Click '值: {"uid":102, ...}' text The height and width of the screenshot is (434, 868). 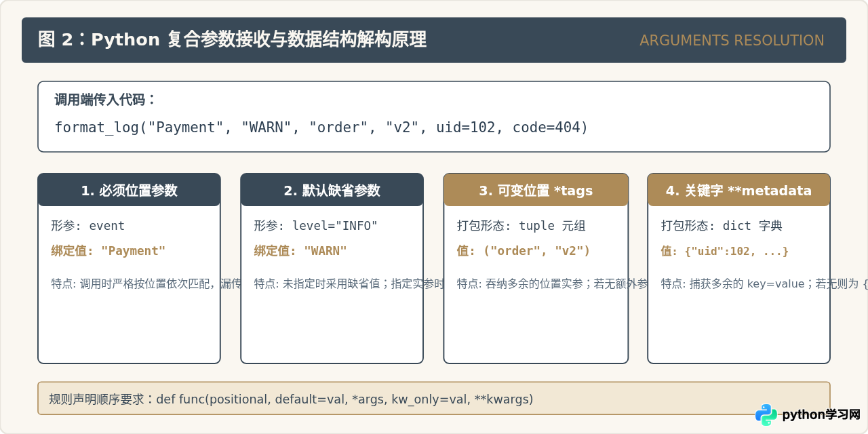pyautogui.click(x=725, y=251)
